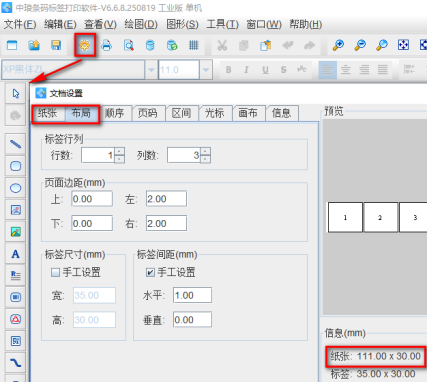Expand the font name dropdown
The width and height of the screenshot is (428, 382).
click(x=151, y=70)
